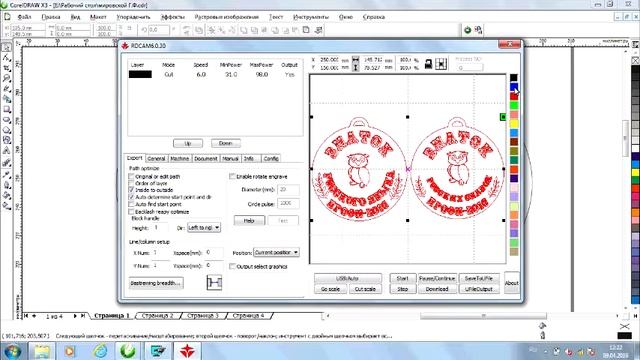Toggle the aspect ratio lock icon in RDCAM
The image size is (640, 360).
(x=428, y=64)
